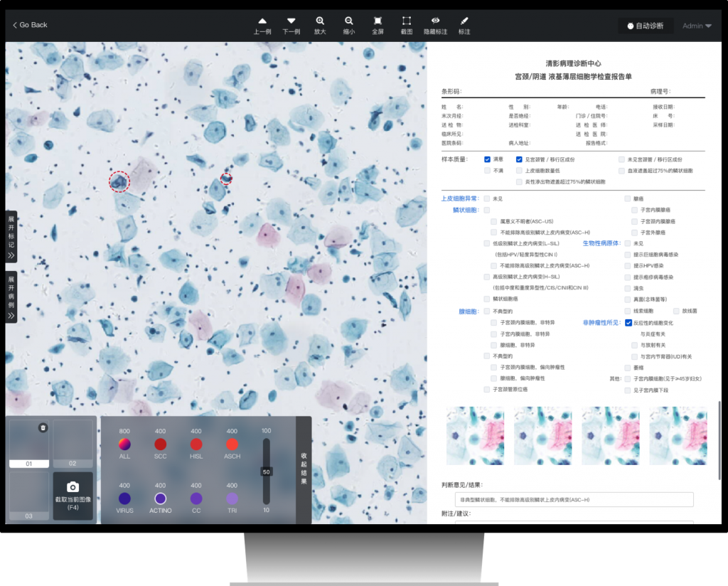Check the H-SIL high-grade lesion checkbox
This screenshot has height=586, width=728.
click(x=486, y=277)
